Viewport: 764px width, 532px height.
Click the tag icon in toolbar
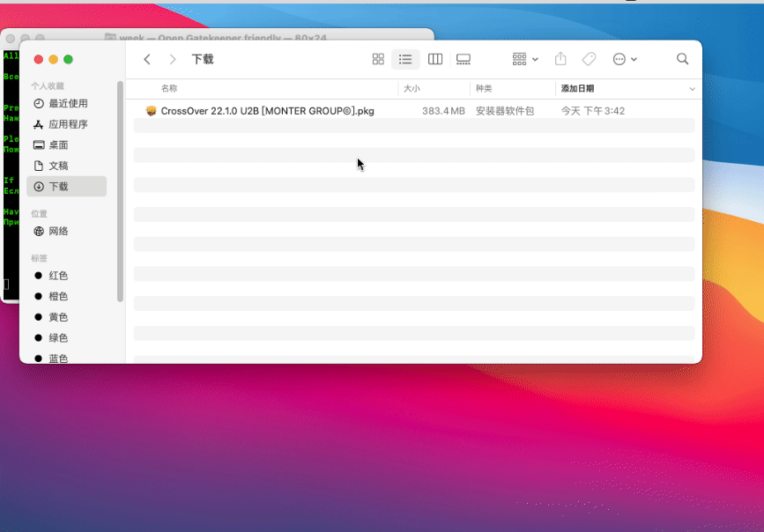pos(589,59)
